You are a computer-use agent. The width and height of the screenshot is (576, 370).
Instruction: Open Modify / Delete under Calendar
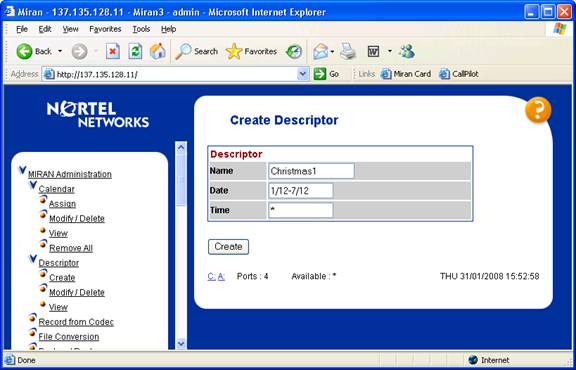[77, 219]
